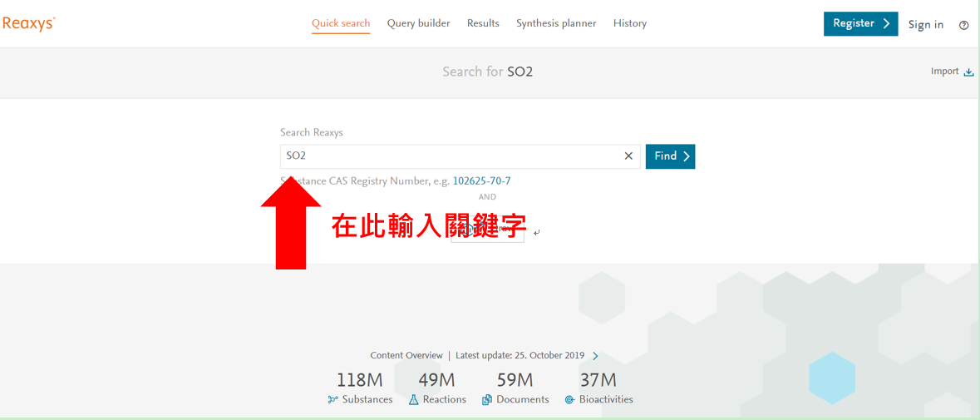Open the help question mark icon
This screenshot has width=980, height=420.
963,25
